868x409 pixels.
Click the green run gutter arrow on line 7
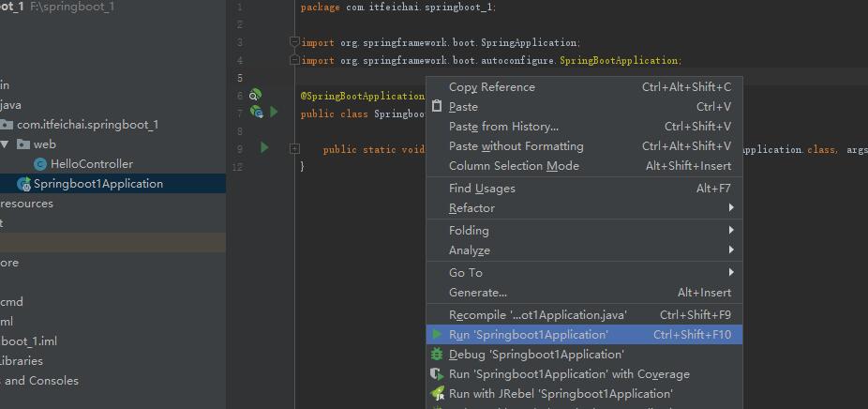274,112
